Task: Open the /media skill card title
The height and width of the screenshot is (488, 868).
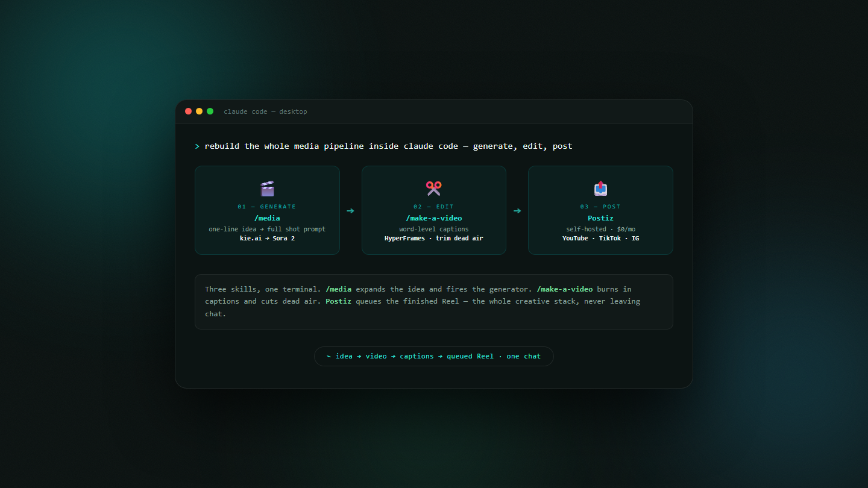Action: point(267,218)
